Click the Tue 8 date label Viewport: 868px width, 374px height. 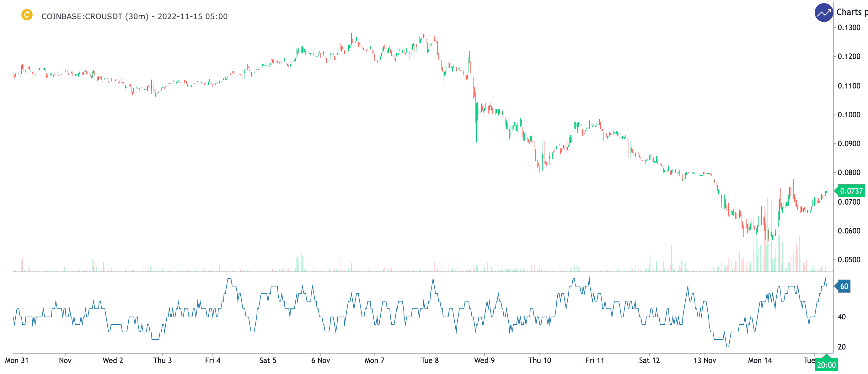430,361
